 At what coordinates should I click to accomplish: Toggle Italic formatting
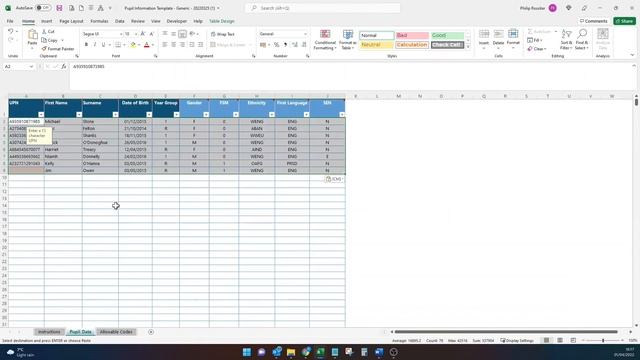pyautogui.click(x=95, y=44)
